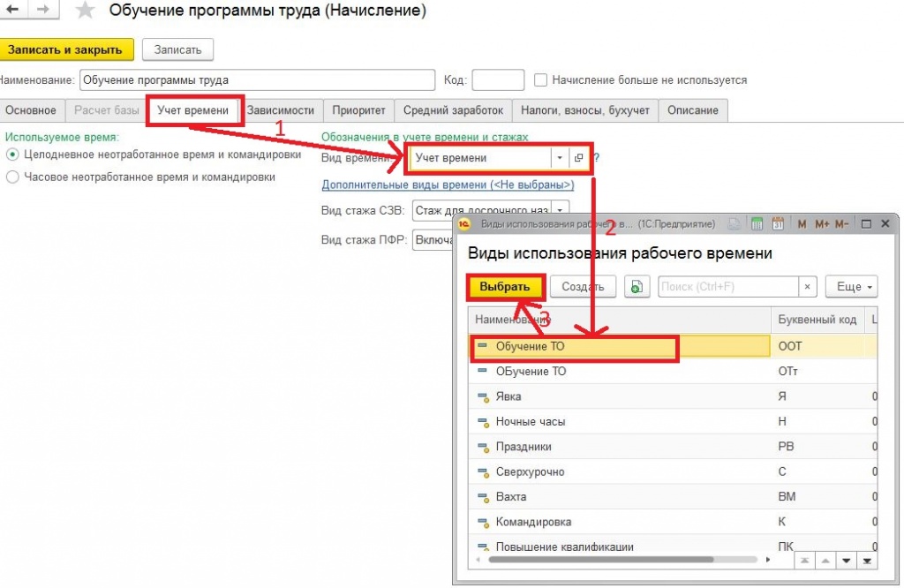Add form to favorites with star icon
904x588 pixels.
tap(86, 10)
